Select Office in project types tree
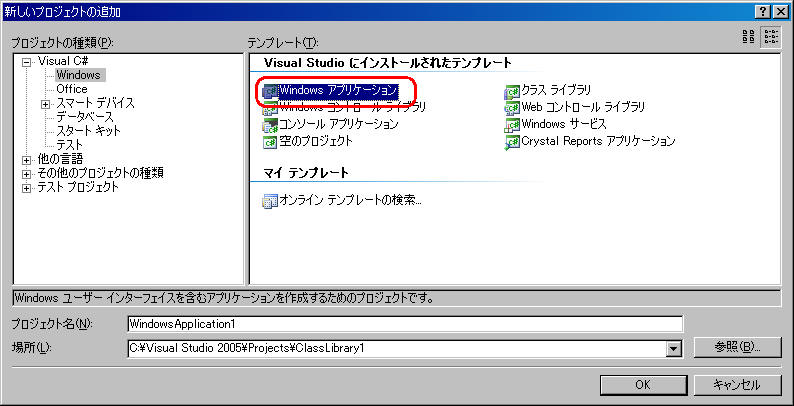The image size is (794, 406). click(x=71, y=89)
